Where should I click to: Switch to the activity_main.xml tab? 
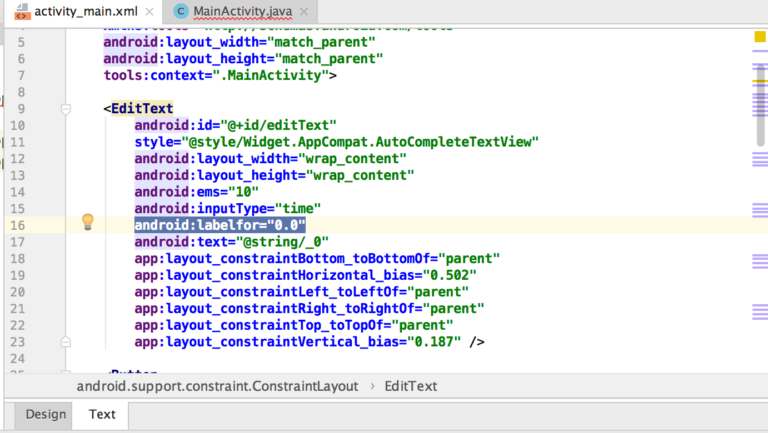pyautogui.click(x=84, y=11)
